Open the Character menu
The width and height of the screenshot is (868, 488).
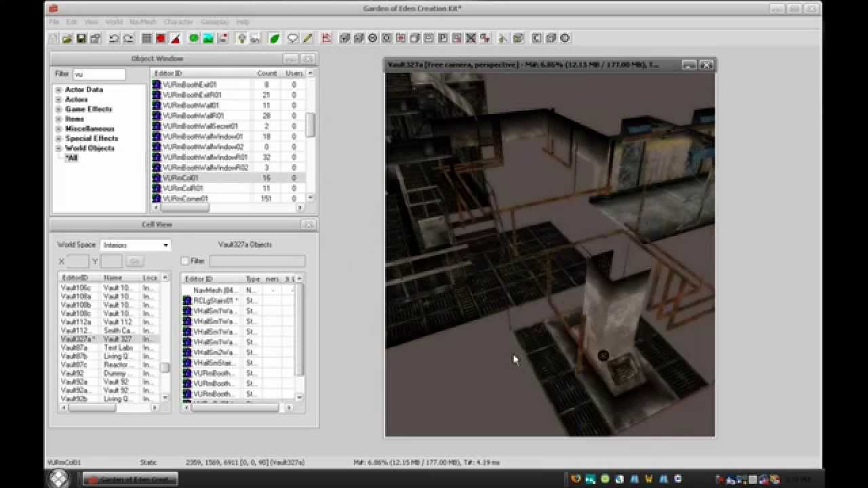178,22
